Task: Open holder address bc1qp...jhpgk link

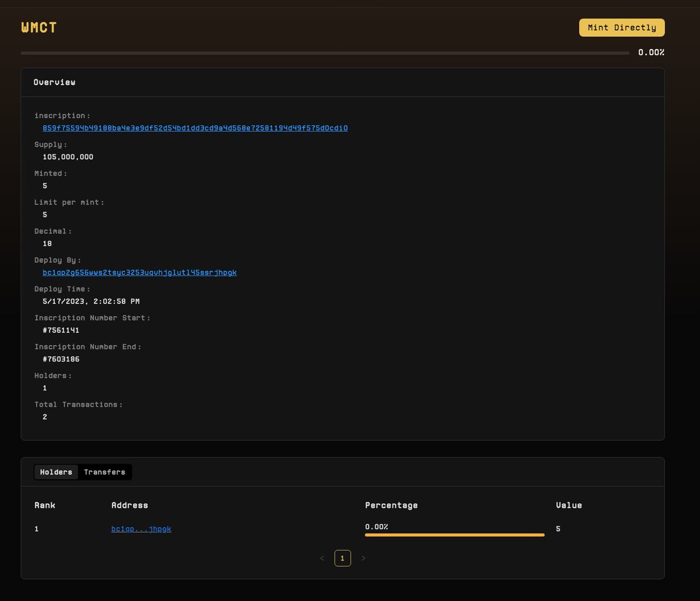Action: click(141, 529)
